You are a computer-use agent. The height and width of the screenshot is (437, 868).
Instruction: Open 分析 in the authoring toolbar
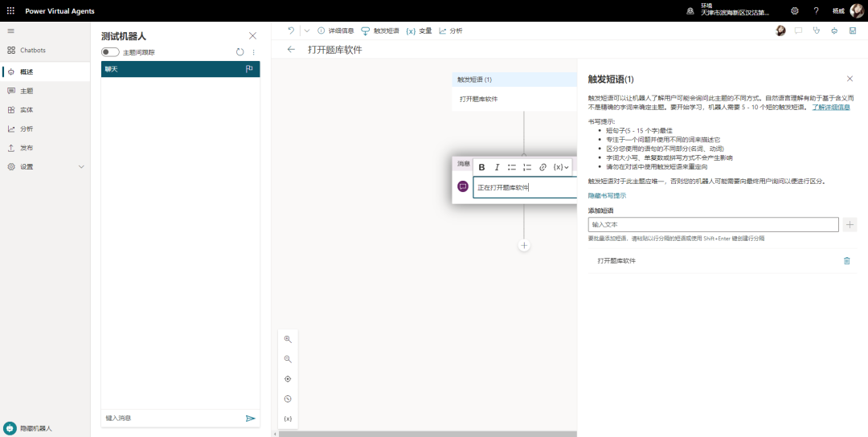(451, 31)
